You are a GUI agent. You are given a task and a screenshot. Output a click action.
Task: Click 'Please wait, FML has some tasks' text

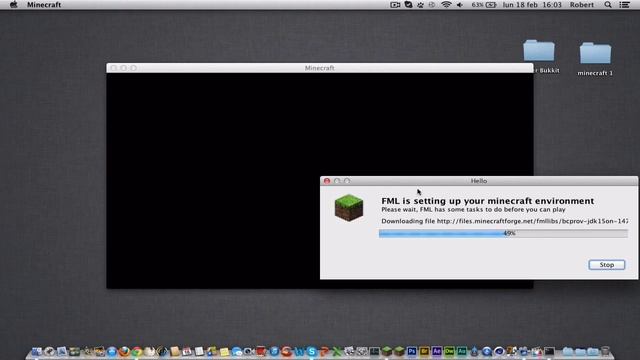coord(473,209)
